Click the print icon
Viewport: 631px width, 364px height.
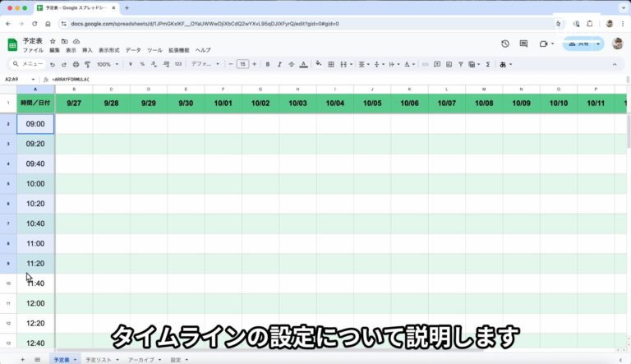tap(76, 64)
